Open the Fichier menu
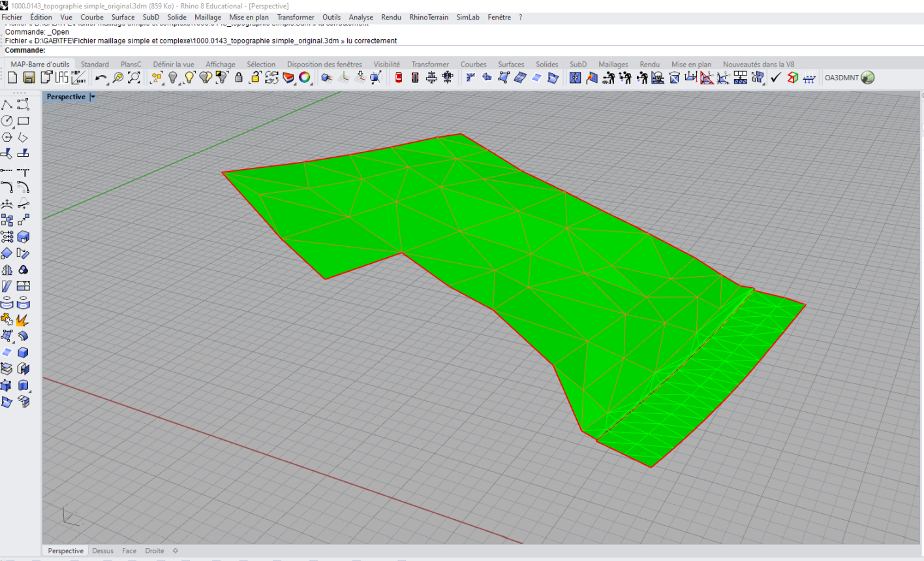 point(12,18)
